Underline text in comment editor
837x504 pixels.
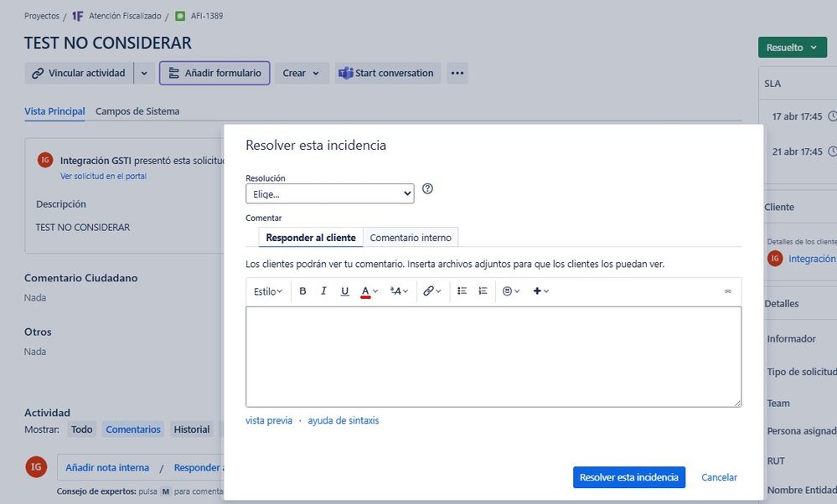click(x=345, y=291)
